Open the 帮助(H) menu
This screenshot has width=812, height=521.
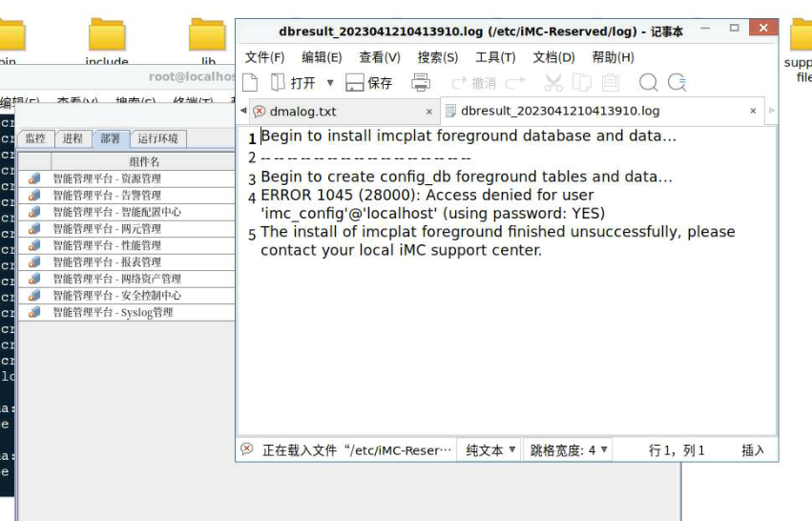(x=613, y=57)
